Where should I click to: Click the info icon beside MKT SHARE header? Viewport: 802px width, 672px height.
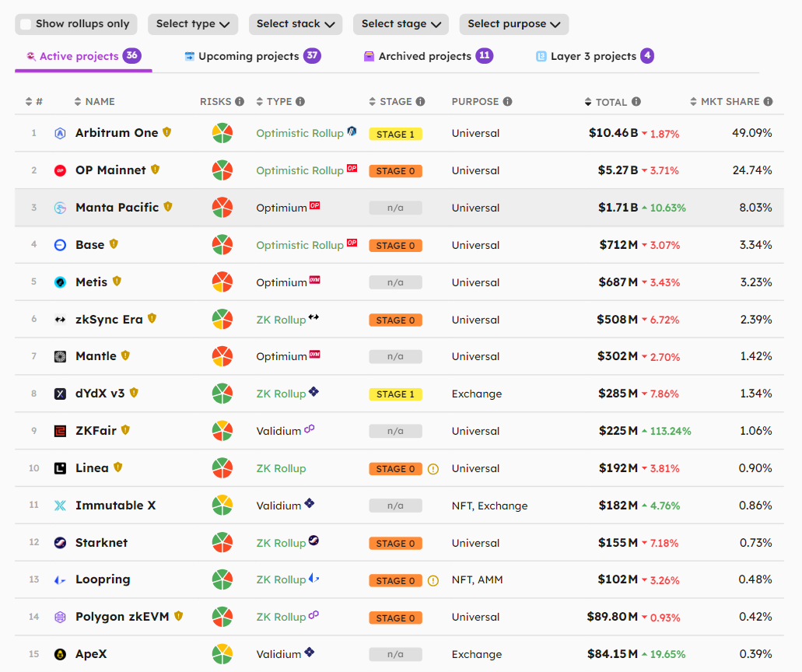[768, 102]
